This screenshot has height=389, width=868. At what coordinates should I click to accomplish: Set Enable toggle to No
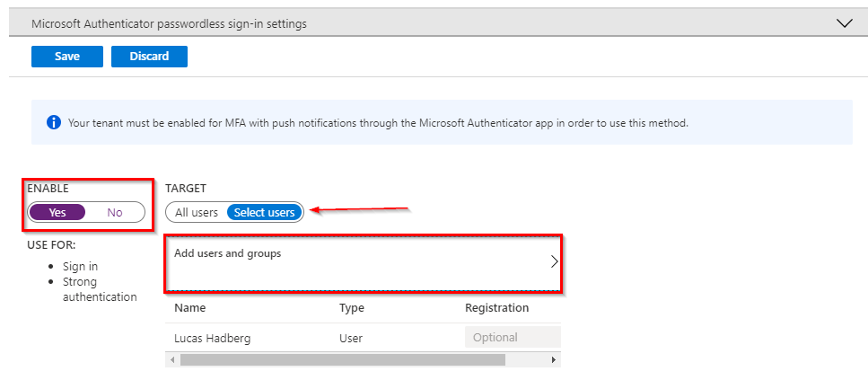click(115, 212)
